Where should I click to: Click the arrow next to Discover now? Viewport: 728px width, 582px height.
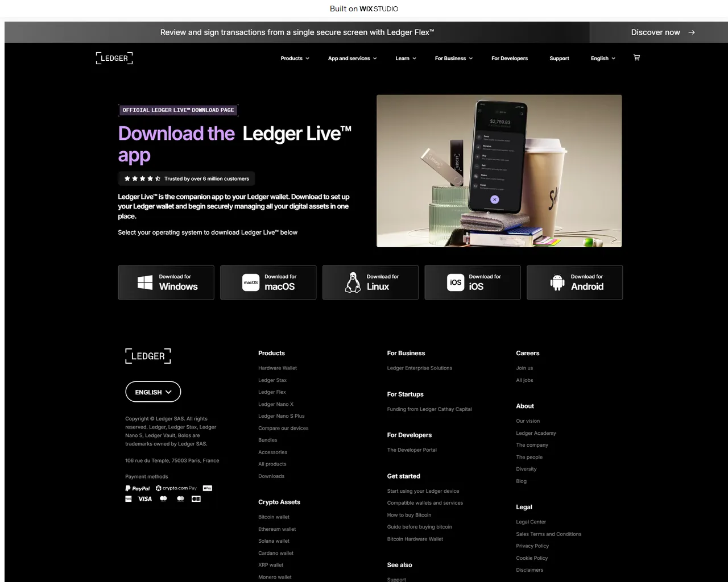click(692, 32)
